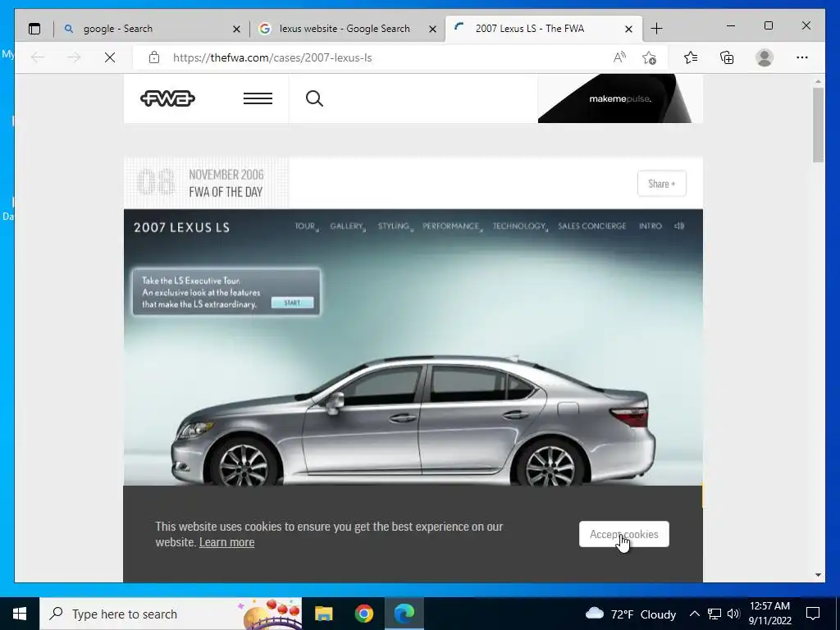This screenshot has width=840, height=630.
Task: Open the notifications action center
Action: pos(813,614)
